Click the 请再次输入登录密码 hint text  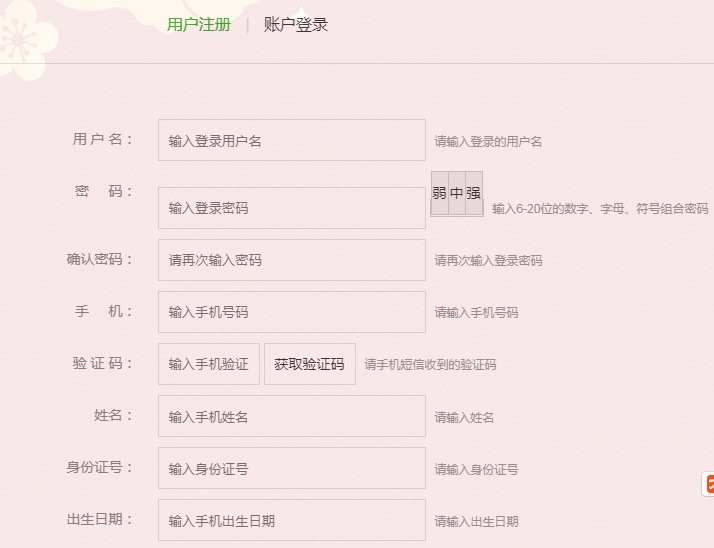488,261
